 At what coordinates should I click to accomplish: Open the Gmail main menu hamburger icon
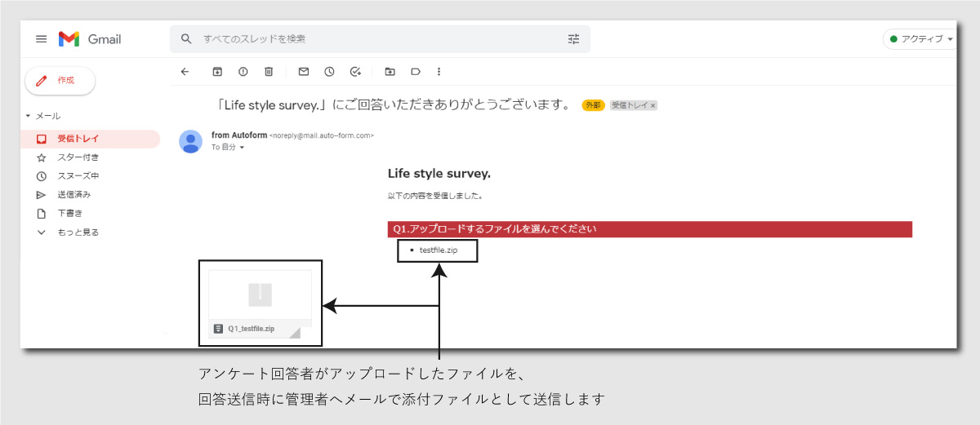pyautogui.click(x=41, y=39)
